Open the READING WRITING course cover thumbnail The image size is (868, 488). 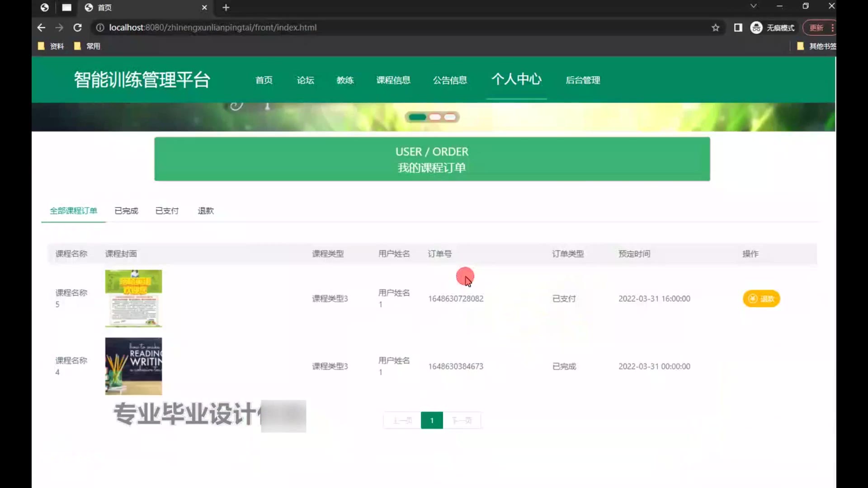pyautogui.click(x=133, y=366)
